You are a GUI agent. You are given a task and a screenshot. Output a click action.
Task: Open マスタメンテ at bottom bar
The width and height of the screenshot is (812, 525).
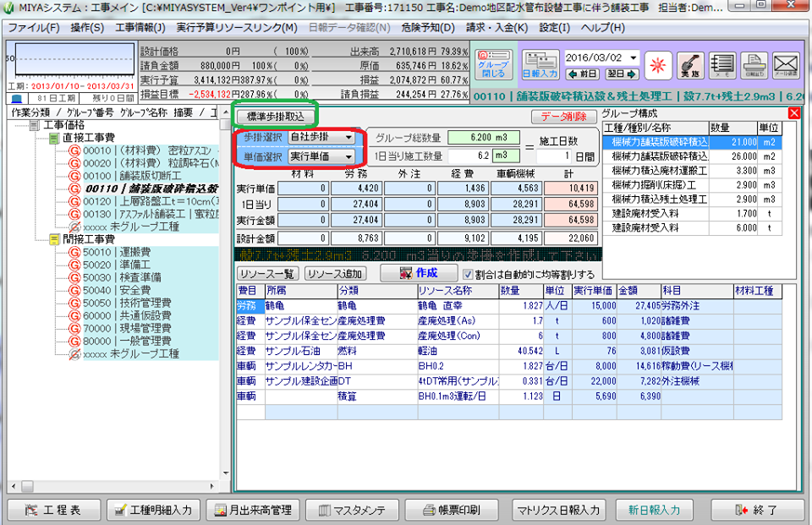(352, 510)
